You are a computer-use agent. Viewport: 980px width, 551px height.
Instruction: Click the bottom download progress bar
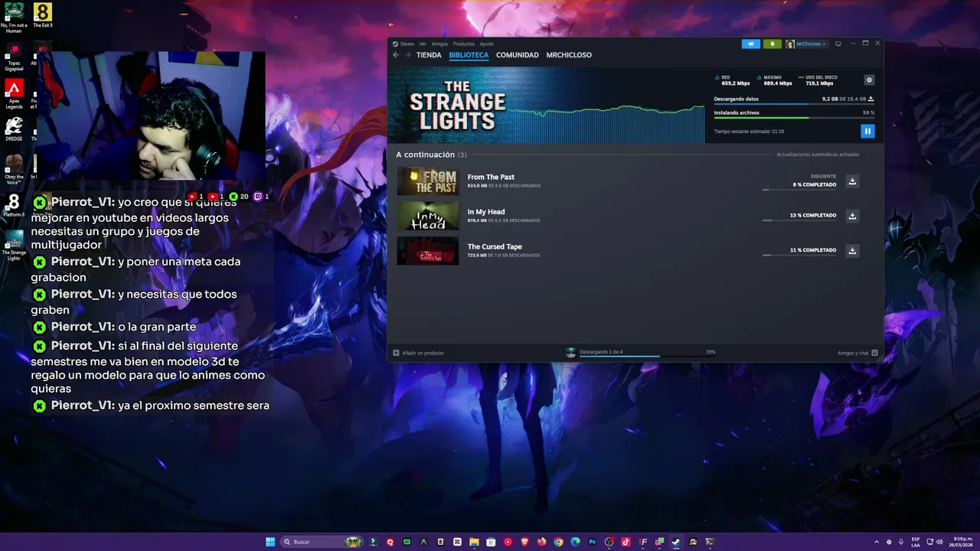coord(648,356)
